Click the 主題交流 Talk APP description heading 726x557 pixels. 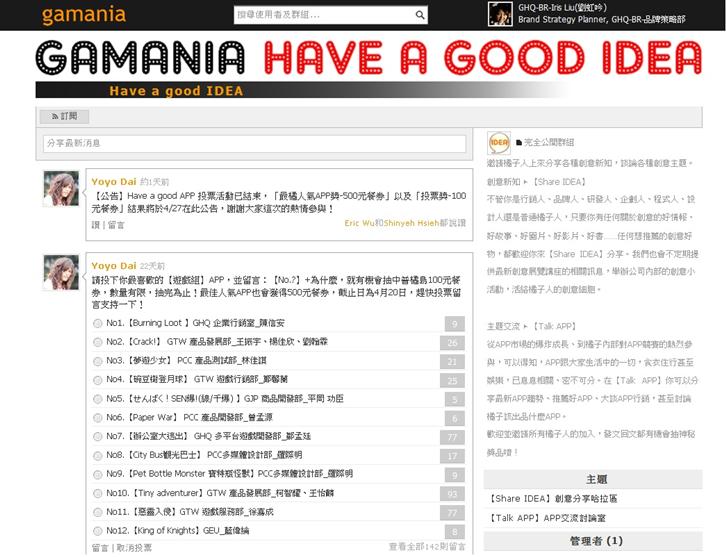tap(532, 326)
